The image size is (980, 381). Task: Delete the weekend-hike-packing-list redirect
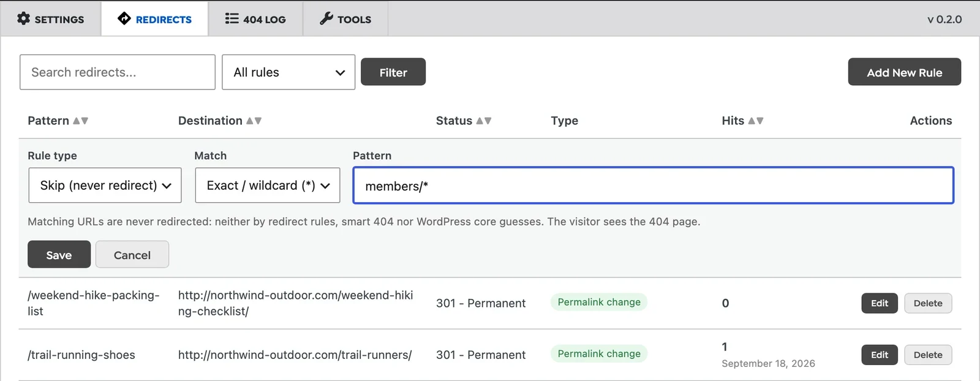pyautogui.click(x=928, y=303)
